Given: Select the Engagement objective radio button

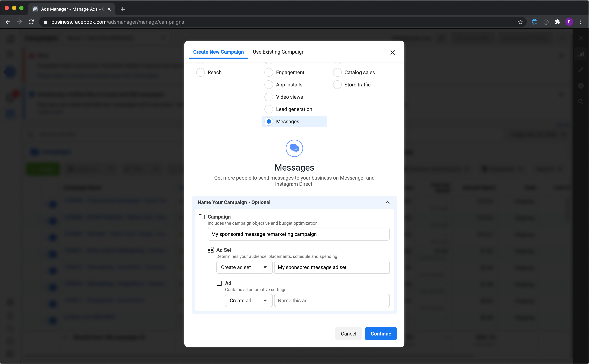Looking at the screenshot, I should coord(269,73).
